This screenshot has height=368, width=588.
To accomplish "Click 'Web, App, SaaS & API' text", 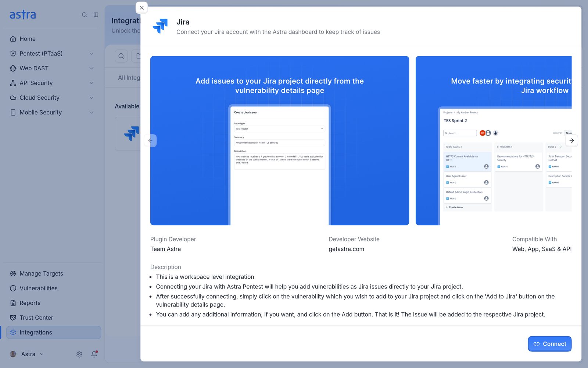I will tap(542, 249).
